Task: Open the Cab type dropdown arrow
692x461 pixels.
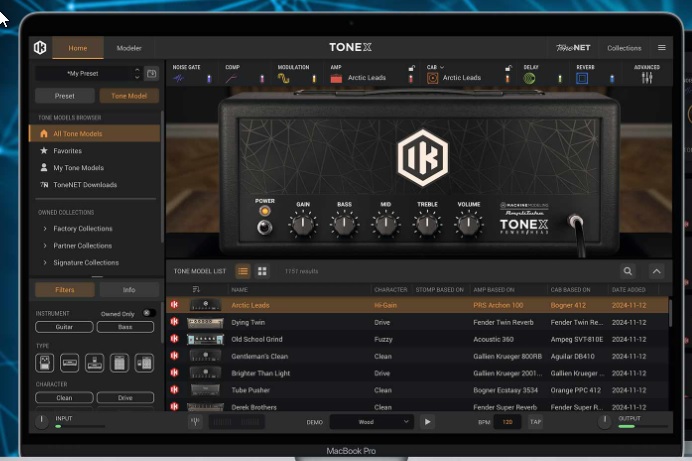Action: (442, 67)
